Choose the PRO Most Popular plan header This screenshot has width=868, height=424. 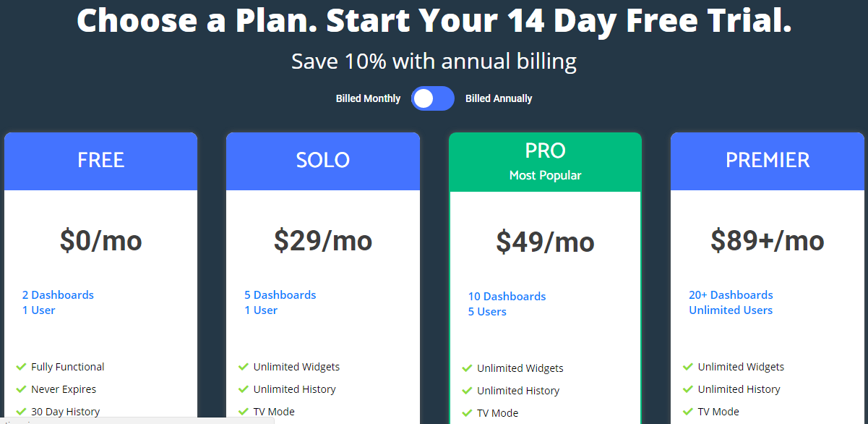pyautogui.click(x=545, y=161)
